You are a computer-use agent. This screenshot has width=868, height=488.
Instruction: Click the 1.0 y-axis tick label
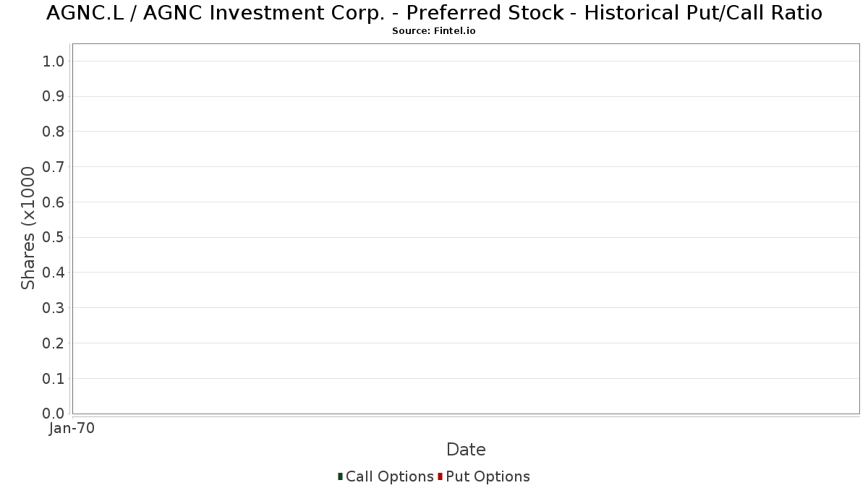(54, 61)
